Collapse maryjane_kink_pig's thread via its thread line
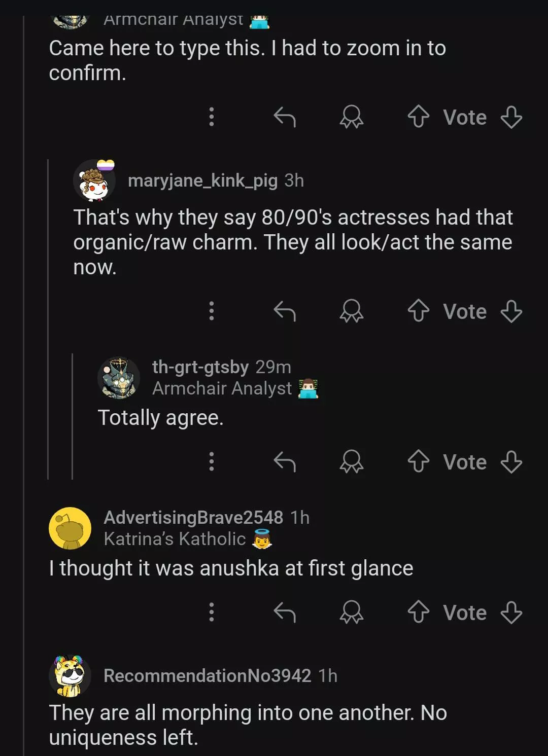Viewport: 548px width, 756px height. click(x=48, y=319)
